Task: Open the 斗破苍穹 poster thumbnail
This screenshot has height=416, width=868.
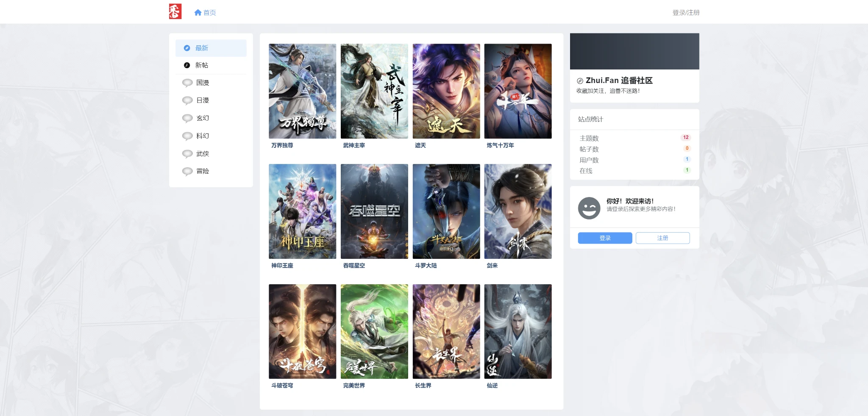Action: 302,331
